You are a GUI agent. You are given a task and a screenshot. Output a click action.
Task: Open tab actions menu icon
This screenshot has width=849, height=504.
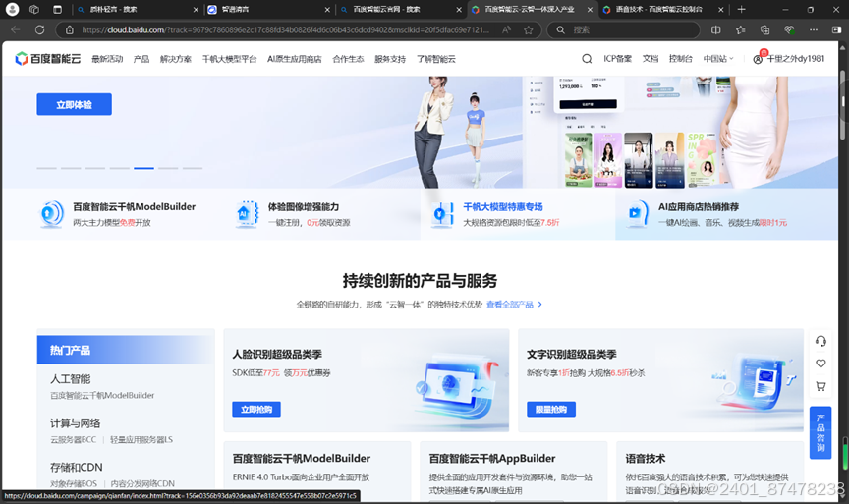pos(57,9)
